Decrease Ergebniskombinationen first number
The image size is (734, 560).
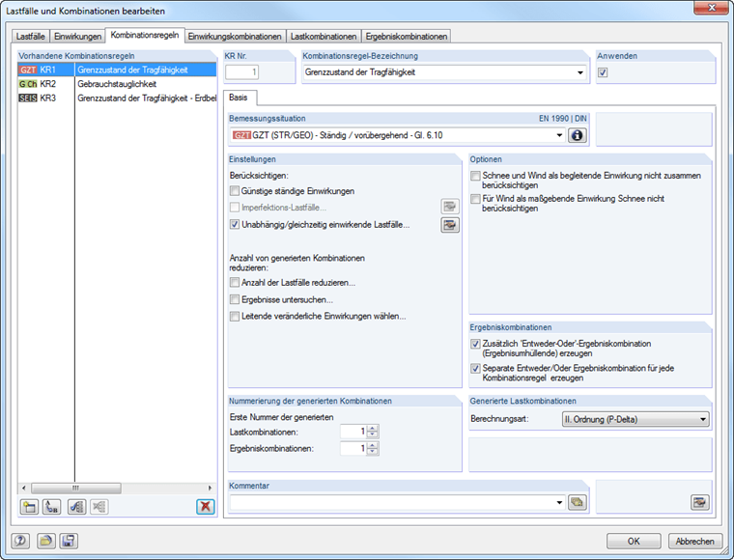[x=373, y=452]
